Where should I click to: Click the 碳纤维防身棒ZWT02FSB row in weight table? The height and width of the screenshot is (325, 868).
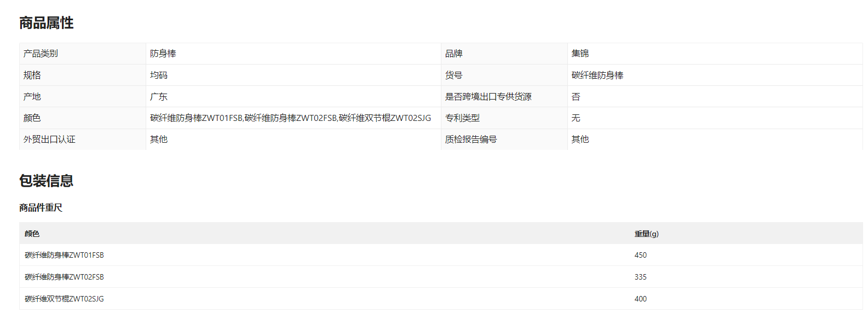click(64, 277)
